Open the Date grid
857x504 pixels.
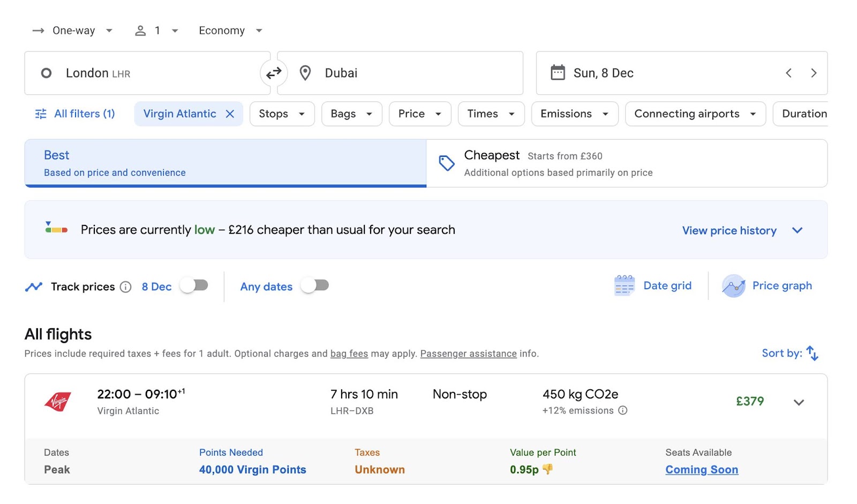[653, 285]
